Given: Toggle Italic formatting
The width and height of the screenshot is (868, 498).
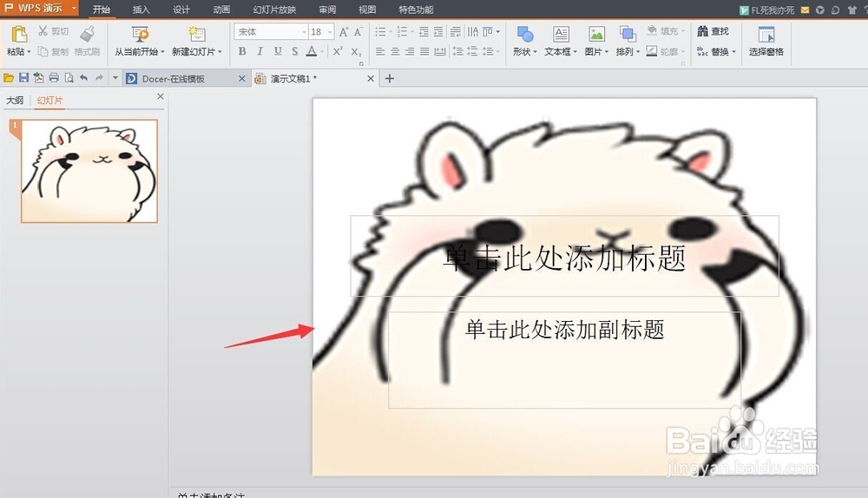Looking at the screenshot, I should click(x=260, y=51).
